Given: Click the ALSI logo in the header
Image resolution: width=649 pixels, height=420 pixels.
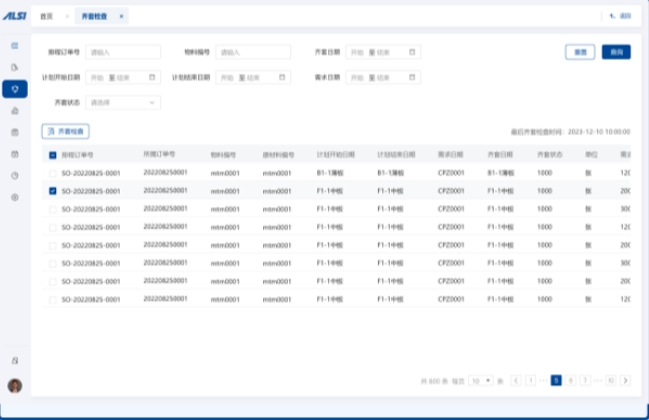Looking at the screenshot, I should 14,16.
